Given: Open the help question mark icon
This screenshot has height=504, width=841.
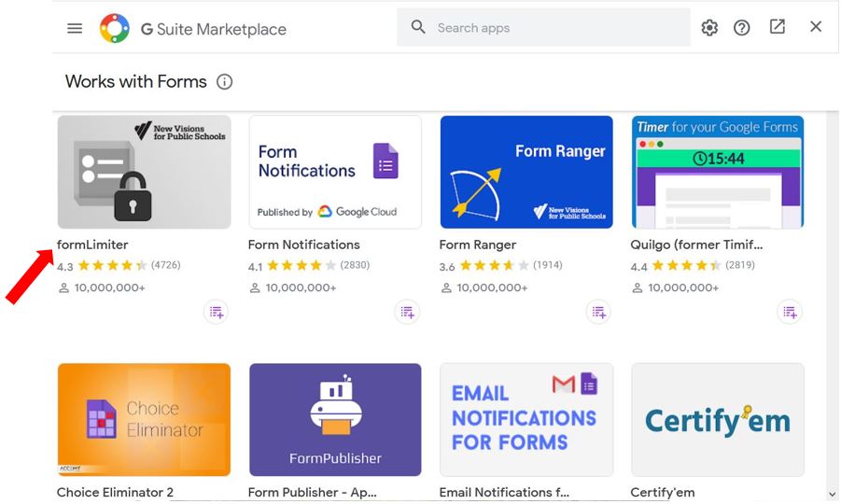Looking at the screenshot, I should (x=741, y=27).
